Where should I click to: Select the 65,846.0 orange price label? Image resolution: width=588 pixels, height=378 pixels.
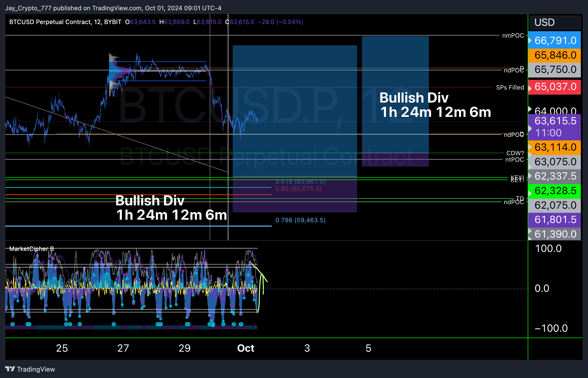555,55
